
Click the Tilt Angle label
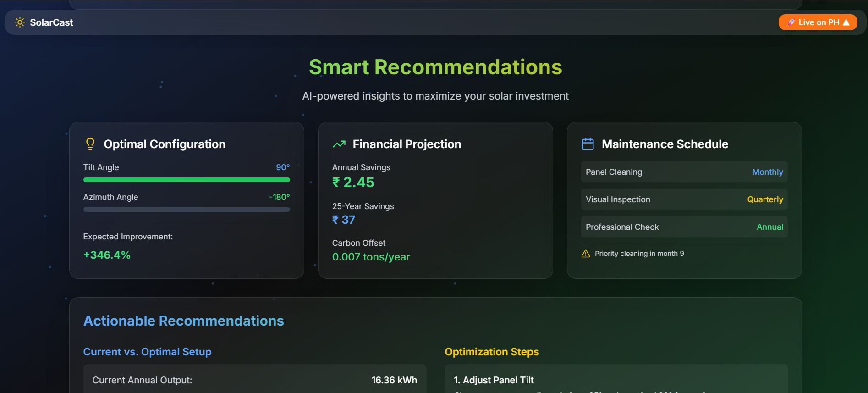[x=101, y=167]
